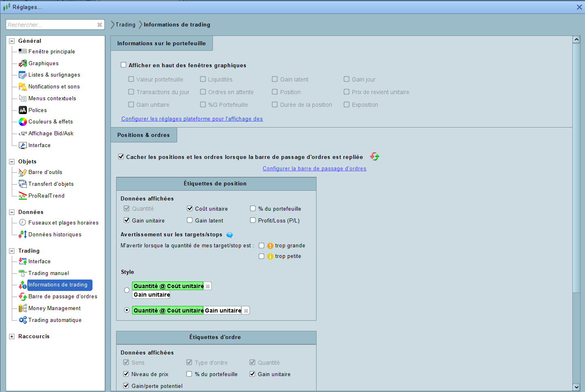Open Graphiques settings page

44,63
